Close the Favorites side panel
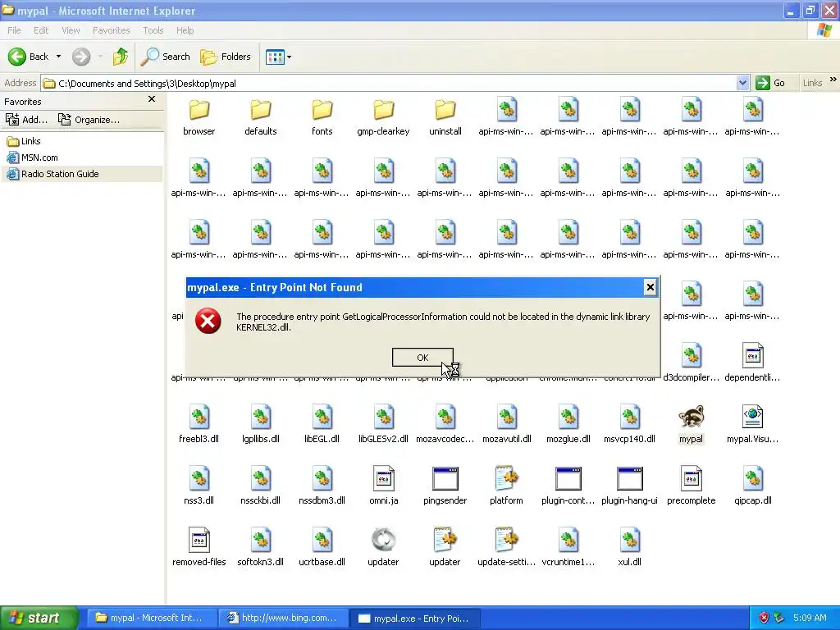The image size is (840, 630). click(x=152, y=99)
